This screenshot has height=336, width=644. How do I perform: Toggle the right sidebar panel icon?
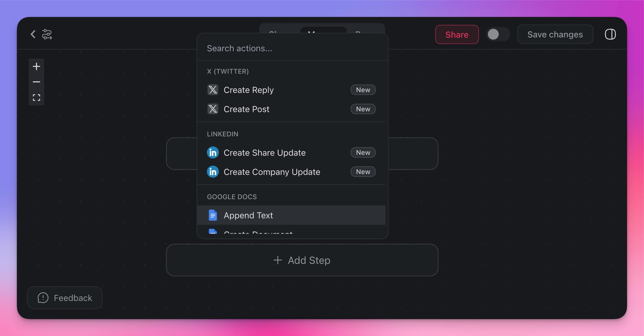click(x=610, y=34)
